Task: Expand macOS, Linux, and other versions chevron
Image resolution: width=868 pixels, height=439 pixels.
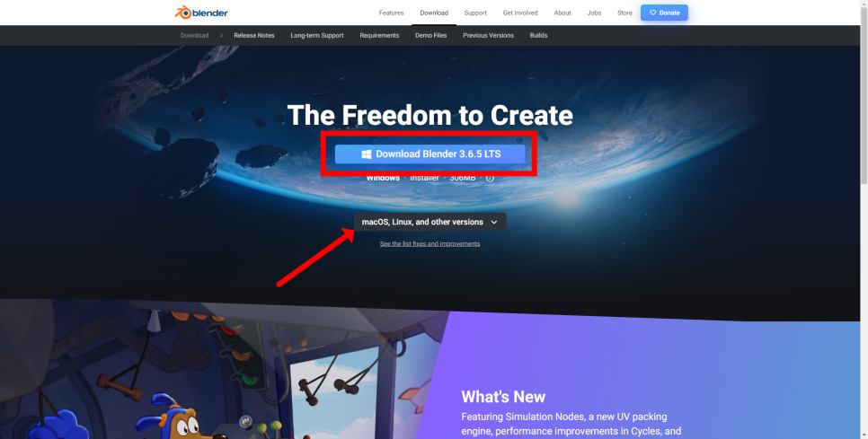Action: (494, 223)
